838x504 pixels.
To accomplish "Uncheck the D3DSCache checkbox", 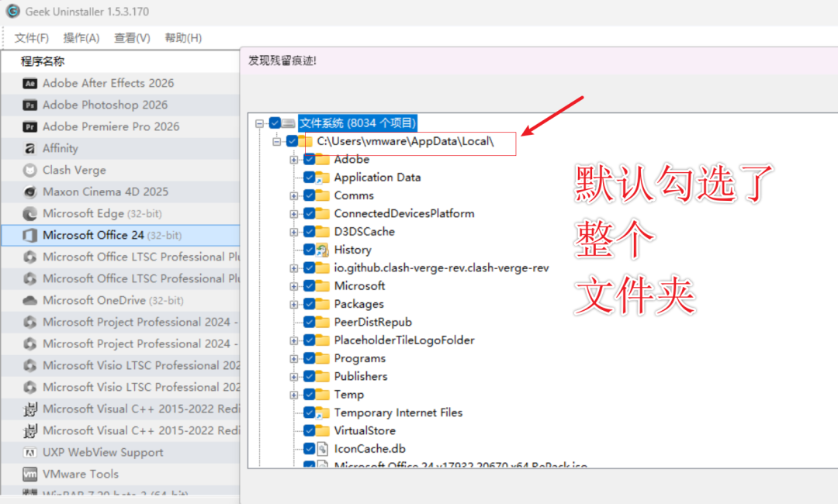I will point(309,232).
